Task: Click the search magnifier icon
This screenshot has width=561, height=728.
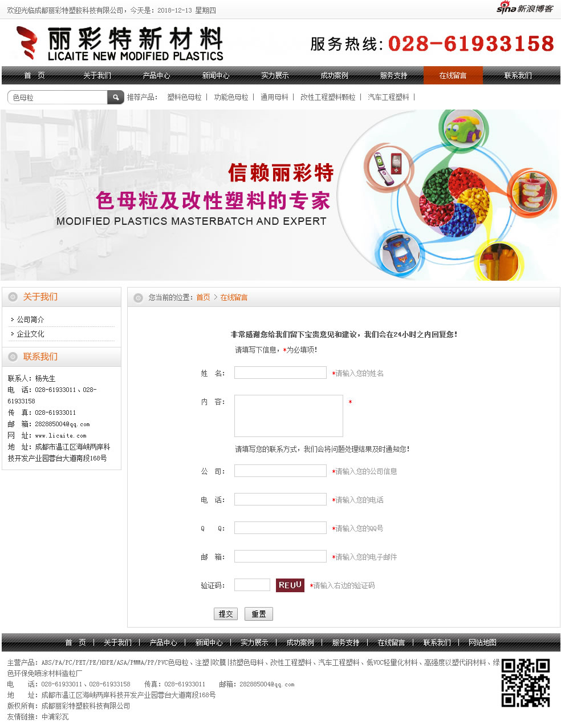Action: 115,97
